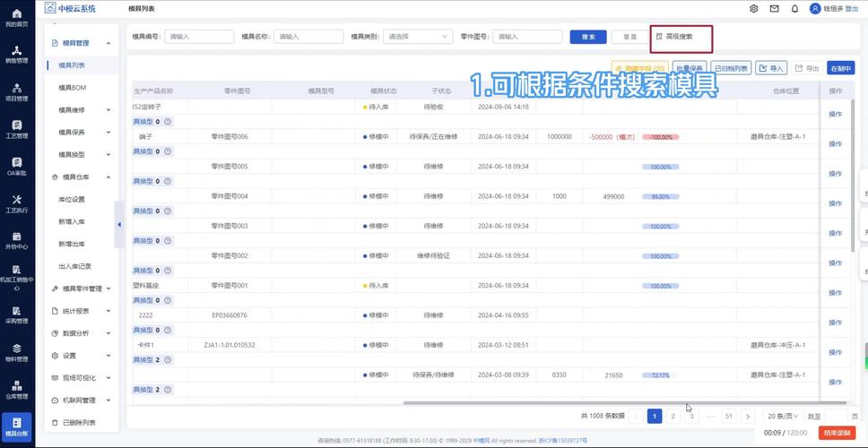Open notifications via the bell icon
868x448 pixels.
[795, 9]
